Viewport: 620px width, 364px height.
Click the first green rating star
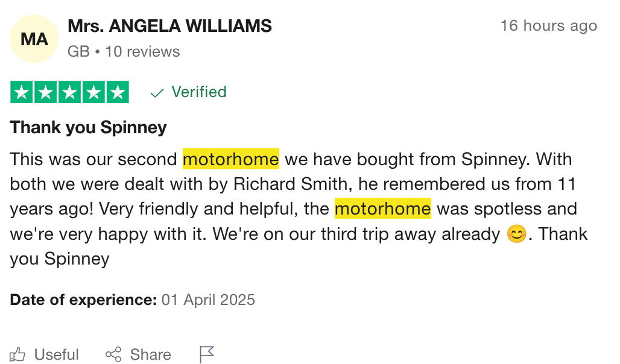[x=22, y=92]
